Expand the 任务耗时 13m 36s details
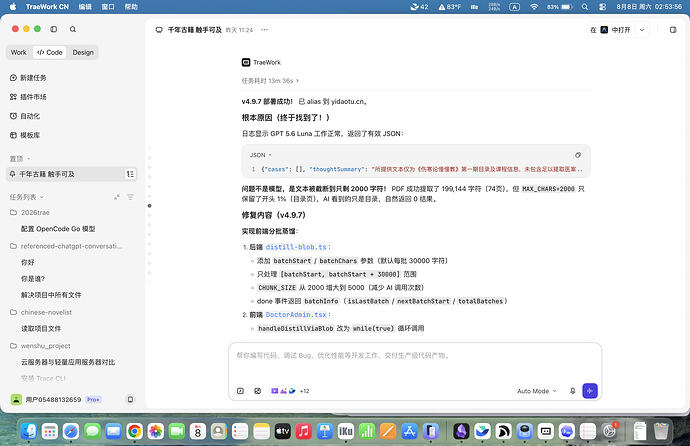Viewport: 690px width, 446px height. click(270, 81)
